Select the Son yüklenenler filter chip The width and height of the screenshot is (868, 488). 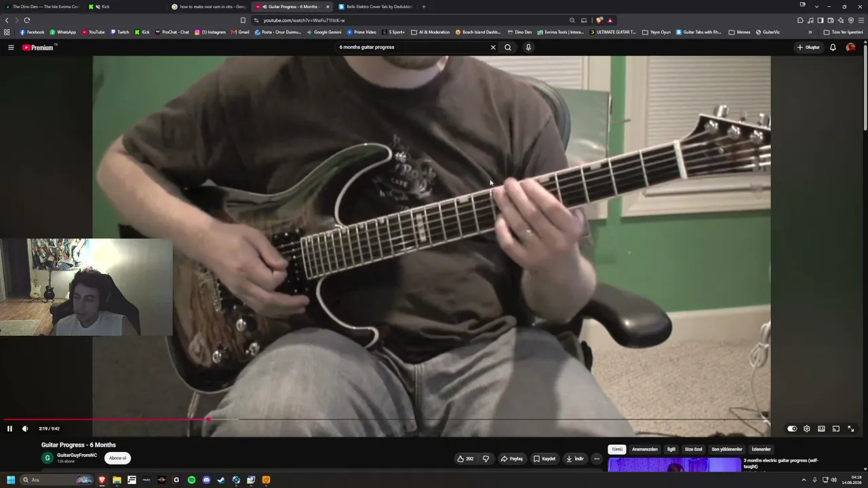pos(727,449)
